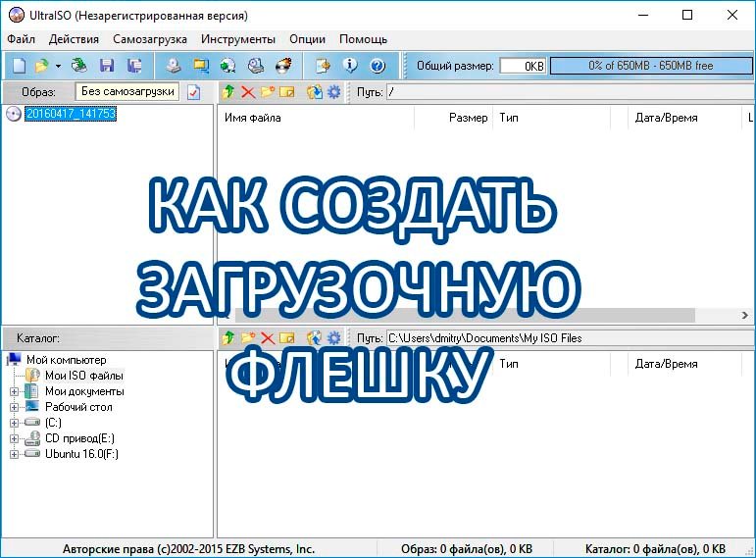The width and height of the screenshot is (756, 558).
Task: Select Мой компьютер in catalog tree
Action: [66, 360]
